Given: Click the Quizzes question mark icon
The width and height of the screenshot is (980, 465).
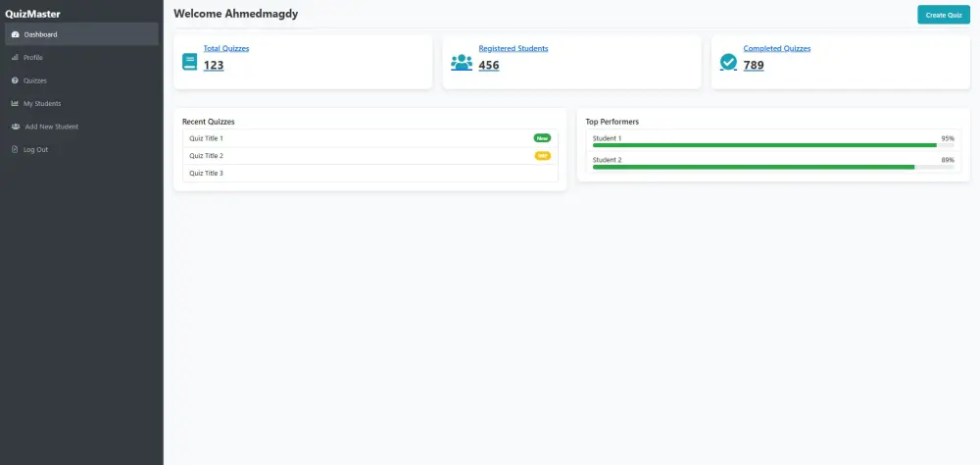Looking at the screenshot, I should point(15,80).
